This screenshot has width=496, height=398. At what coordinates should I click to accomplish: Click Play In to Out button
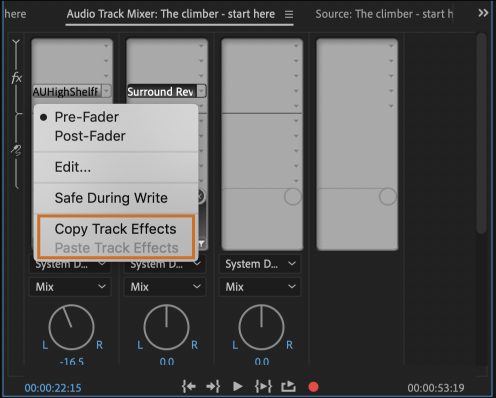(263, 387)
